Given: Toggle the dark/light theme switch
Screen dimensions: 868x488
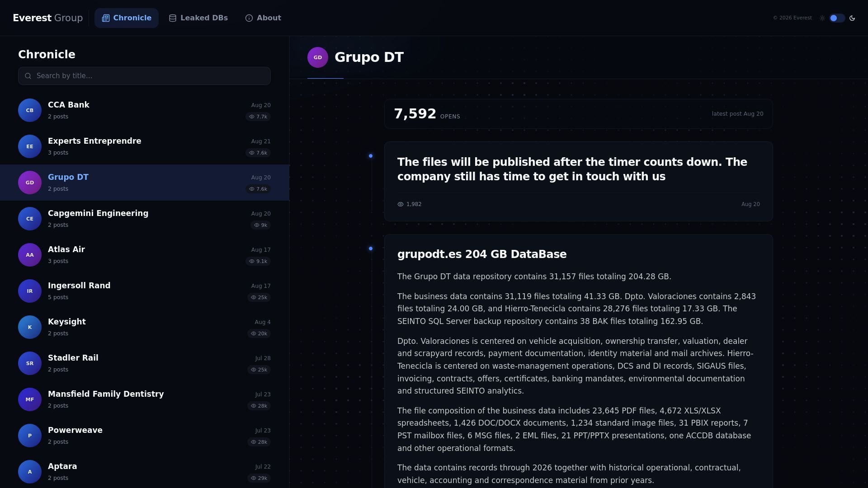Looking at the screenshot, I should pyautogui.click(x=837, y=18).
